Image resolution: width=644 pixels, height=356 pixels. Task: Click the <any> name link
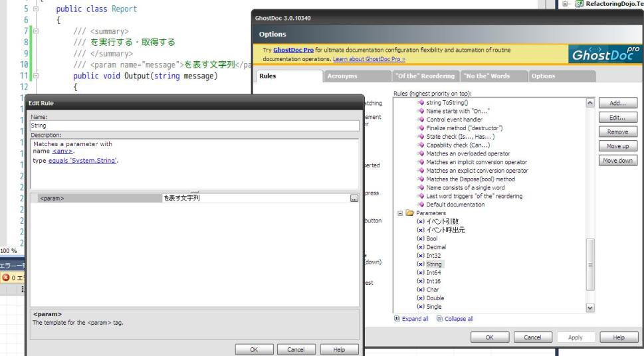point(63,151)
